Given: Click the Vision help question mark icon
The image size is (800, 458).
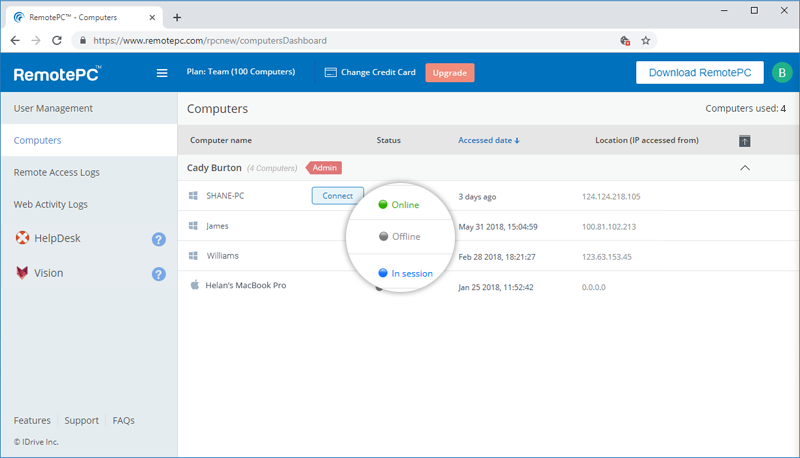Looking at the screenshot, I should (x=159, y=274).
